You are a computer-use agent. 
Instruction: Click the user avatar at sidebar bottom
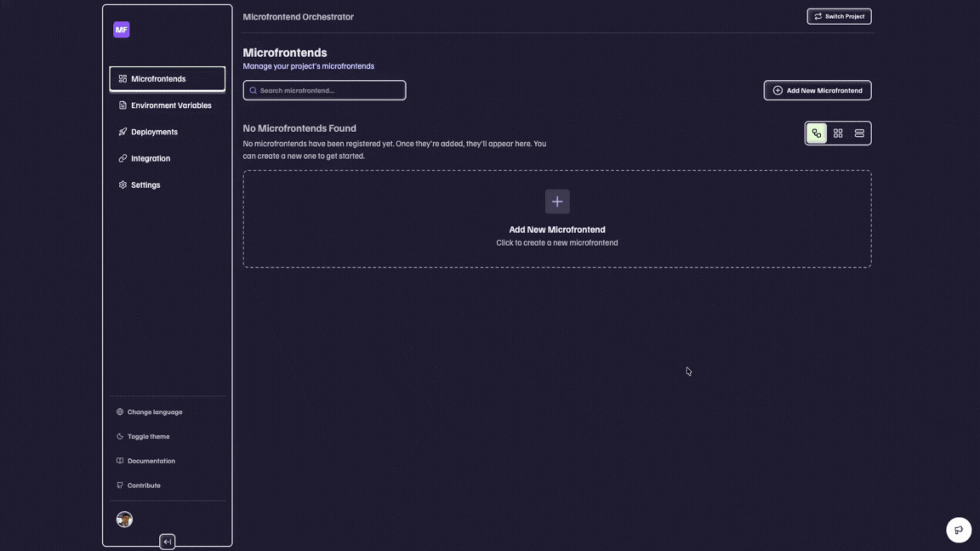[124, 519]
